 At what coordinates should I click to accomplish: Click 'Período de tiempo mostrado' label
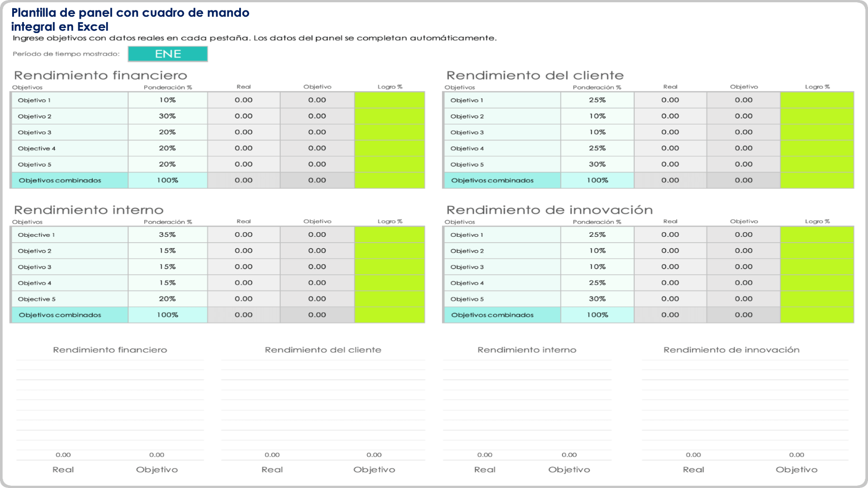click(66, 54)
